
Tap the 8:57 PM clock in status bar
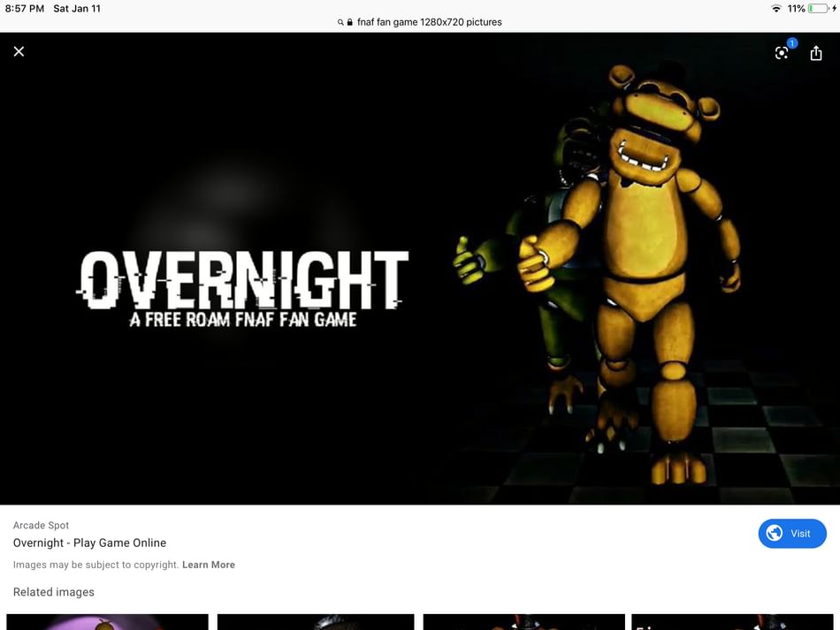pos(25,9)
